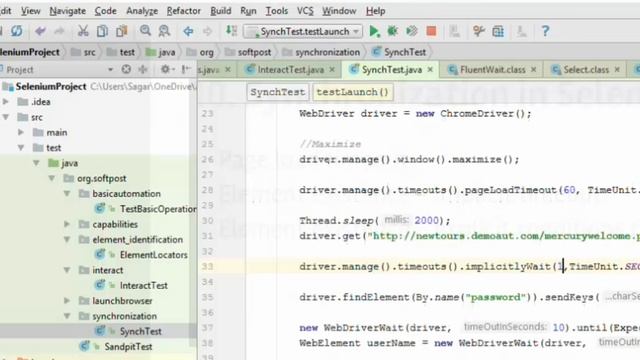Image resolution: width=640 pixels, height=360 pixels.
Task: Start debugging with the Debug bug icon
Action: [x=392, y=31]
